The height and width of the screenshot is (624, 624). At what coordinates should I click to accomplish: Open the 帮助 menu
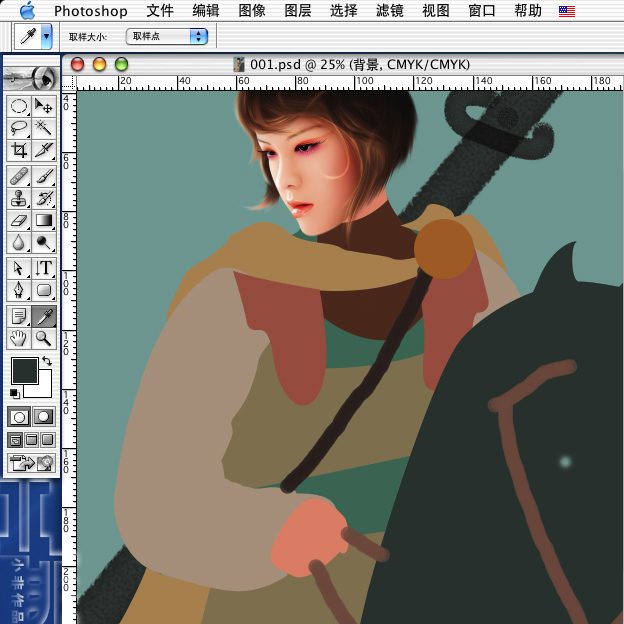pyautogui.click(x=528, y=11)
